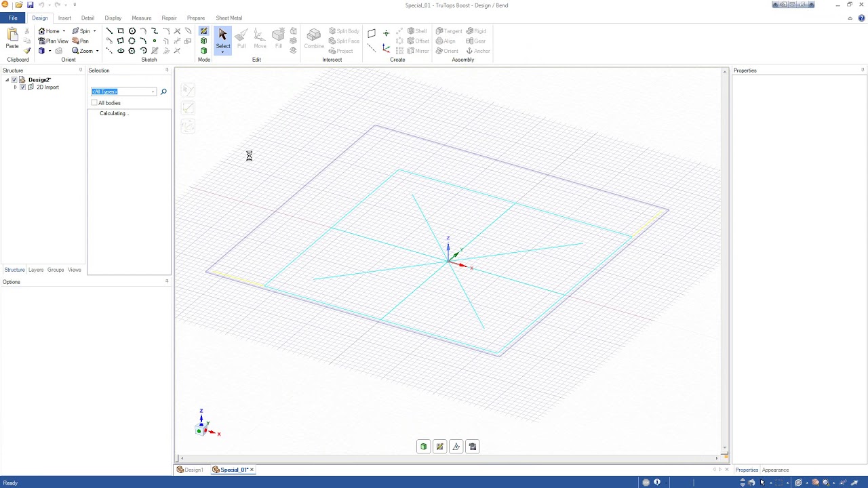Screen dimensions: 868x488
Task: Open the Zoom dropdown arrow in ribbon
Action: pos(97,51)
